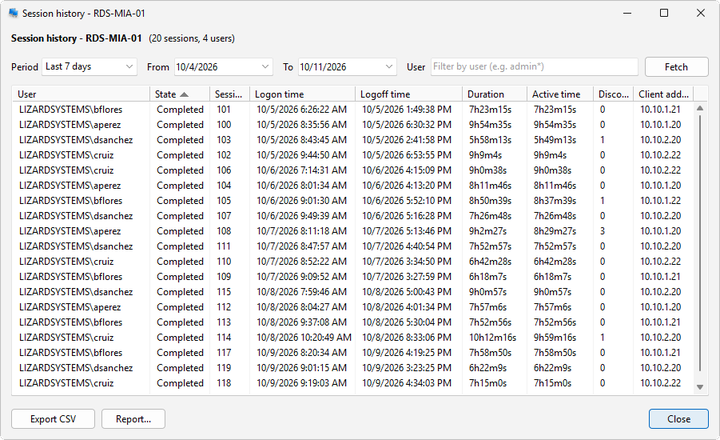Open the Period dropdown showing Last 7 days

pos(90,67)
